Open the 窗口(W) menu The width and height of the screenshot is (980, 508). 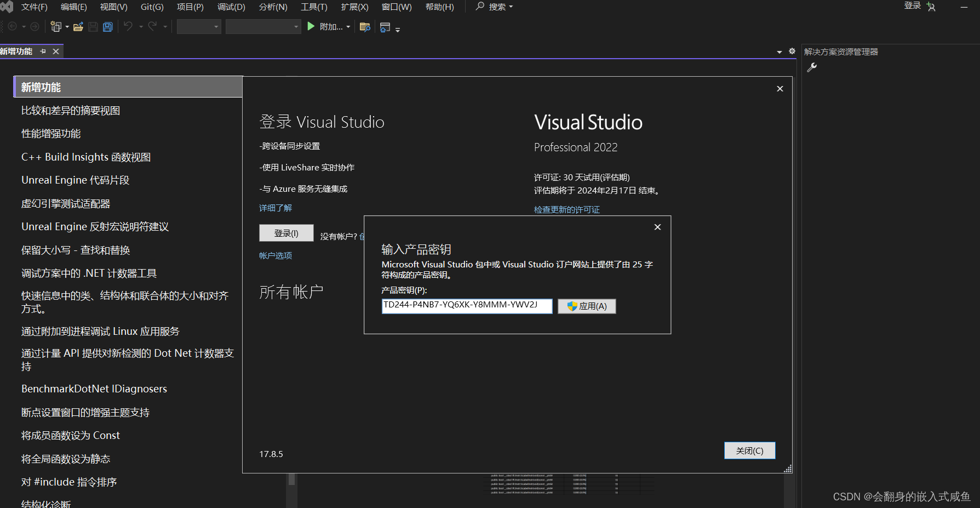[x=397, y=7]
